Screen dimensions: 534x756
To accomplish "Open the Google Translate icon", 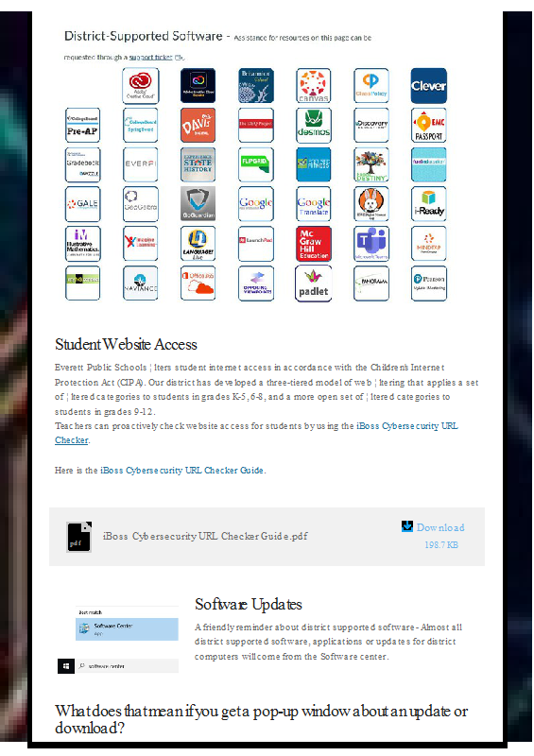I will 314,204.
